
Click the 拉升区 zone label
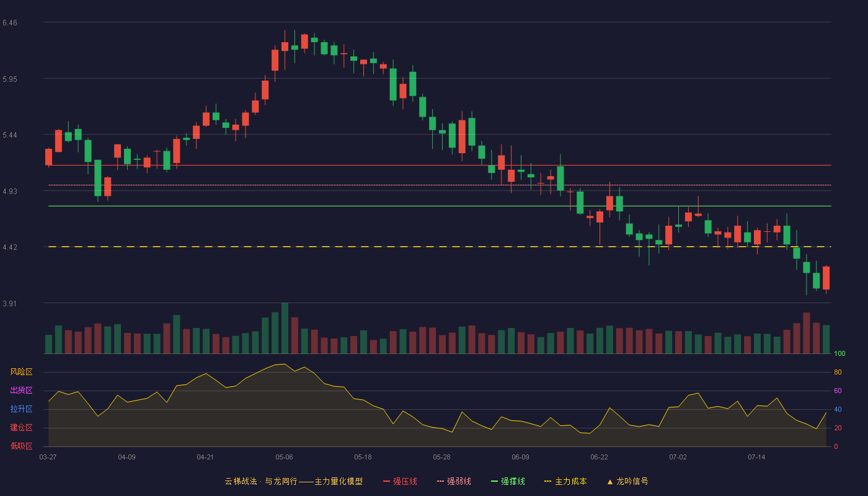tap(21, 409)
